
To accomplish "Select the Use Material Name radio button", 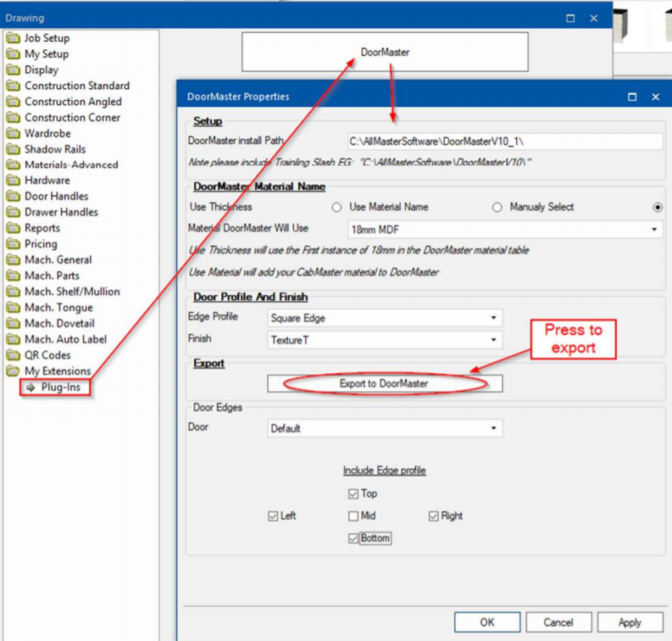I will [x=497, y=208].
